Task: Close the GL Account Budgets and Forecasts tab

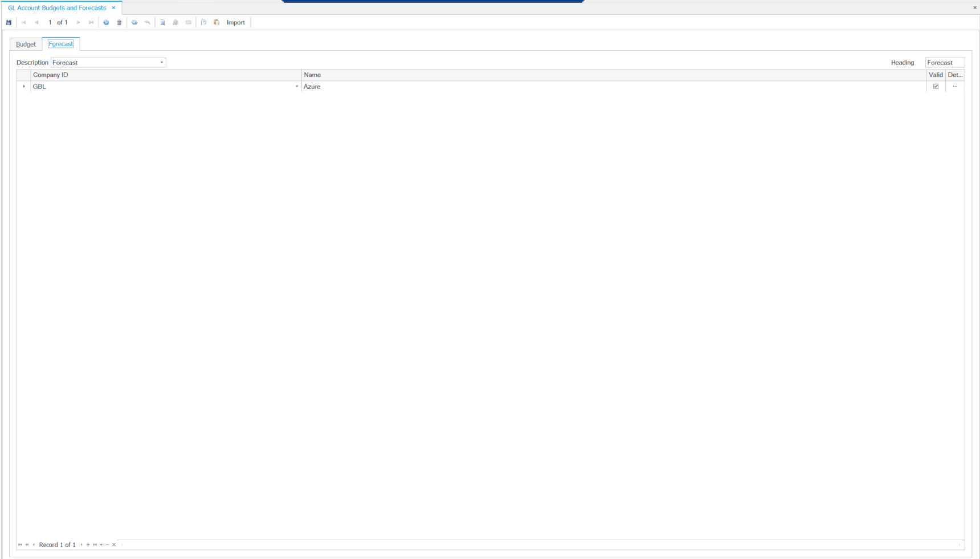Action: pos(113,8)
